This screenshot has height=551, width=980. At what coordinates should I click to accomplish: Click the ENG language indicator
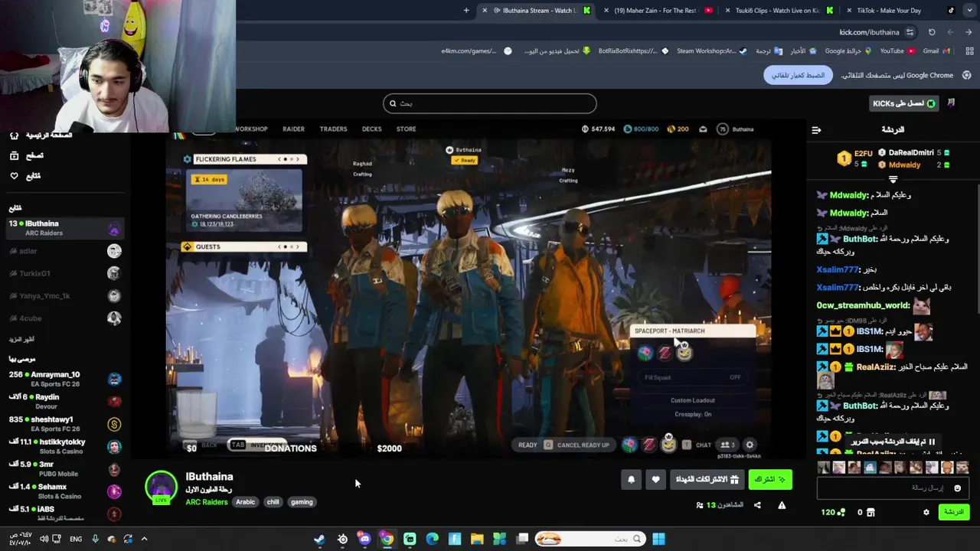[x=76, y=539]
